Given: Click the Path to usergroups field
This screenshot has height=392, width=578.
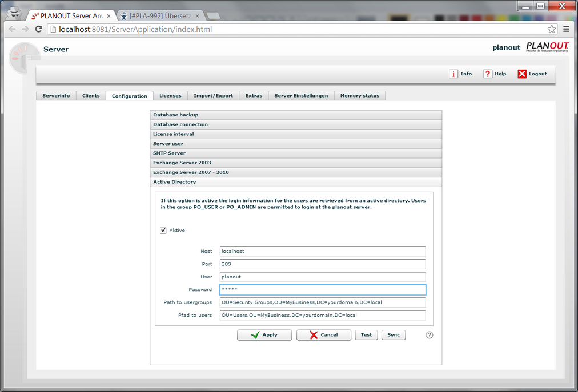Looking at the screenshot, I should coord(323,302).
